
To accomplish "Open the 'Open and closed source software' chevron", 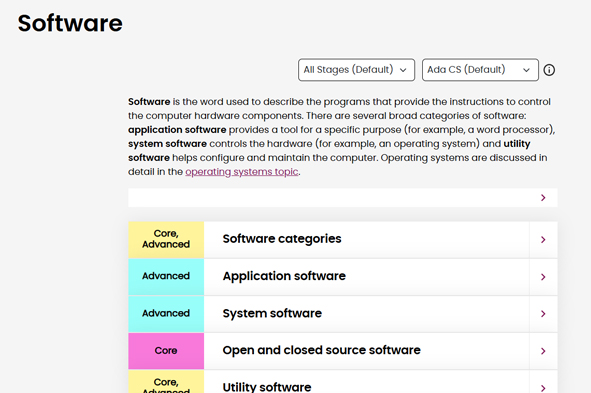I will click(543, 351).
